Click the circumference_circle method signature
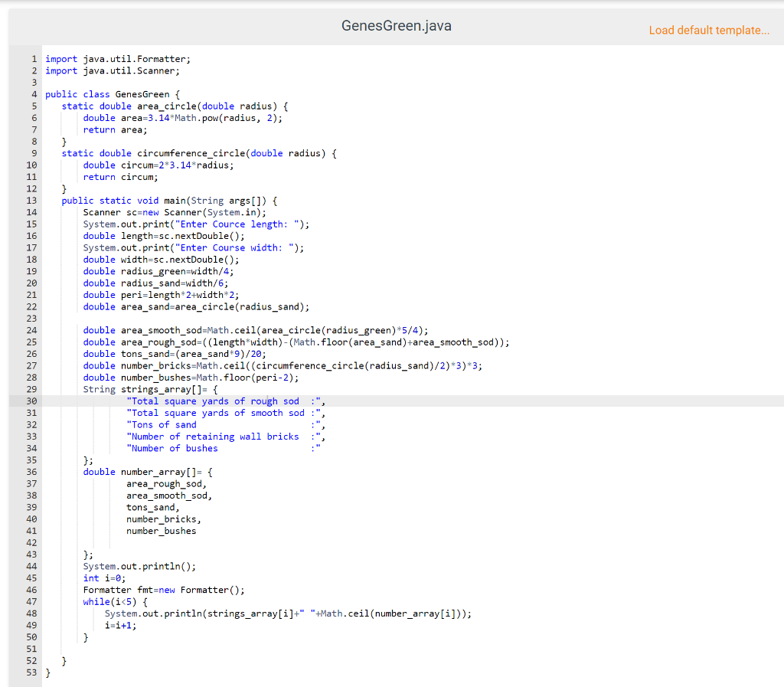784x687 pixels. [199, 153]
